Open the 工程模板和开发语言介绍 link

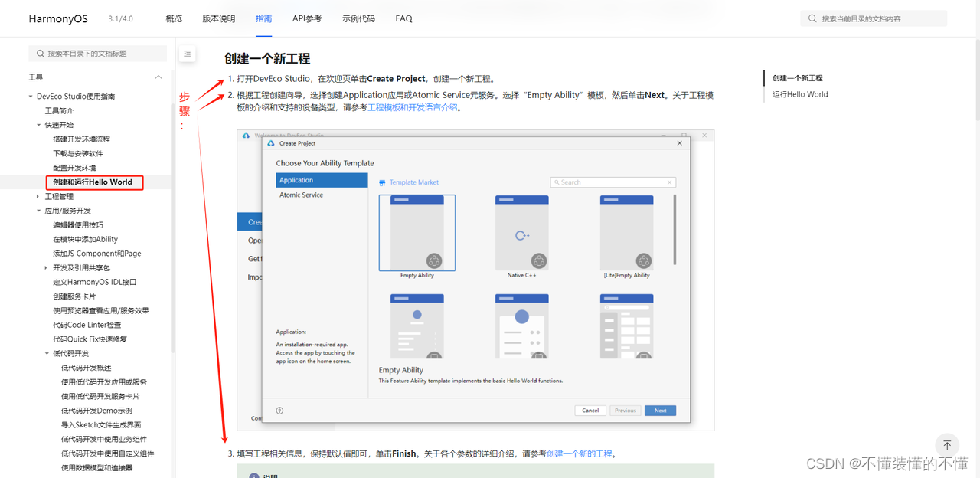click(x=413, y=108)
